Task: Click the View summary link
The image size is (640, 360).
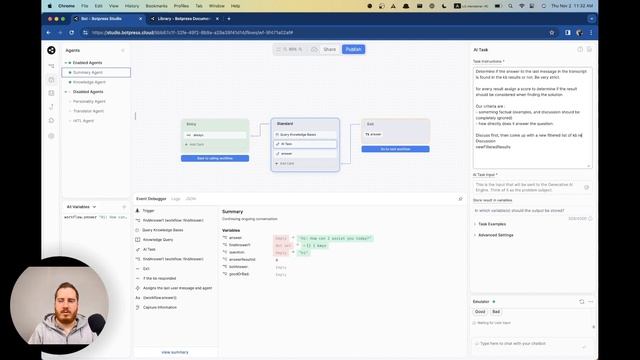Action: (175, 352)
